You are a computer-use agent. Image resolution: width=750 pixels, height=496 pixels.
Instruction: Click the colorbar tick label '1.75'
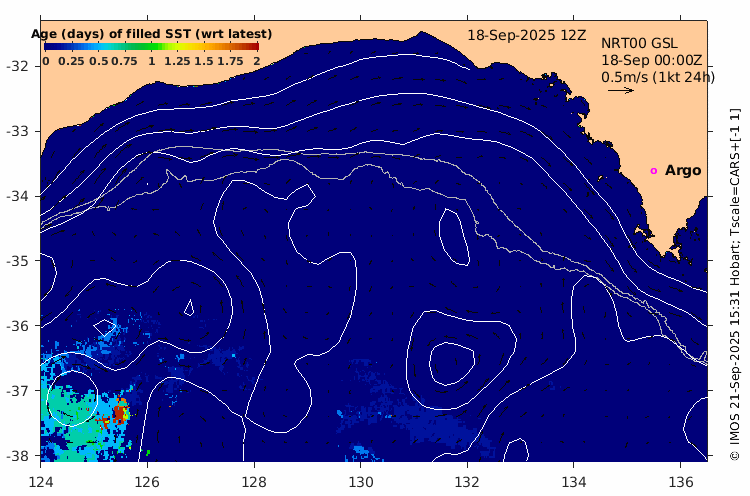231,61
